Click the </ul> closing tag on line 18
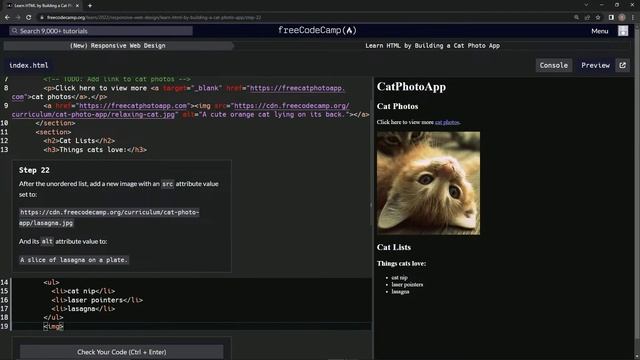 tap(53, 317)
